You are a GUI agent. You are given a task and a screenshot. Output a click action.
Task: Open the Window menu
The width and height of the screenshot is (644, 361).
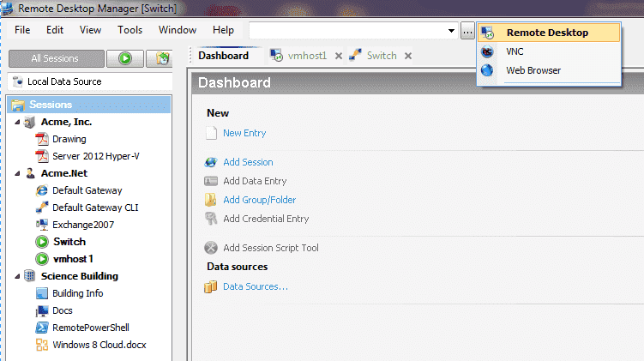(178, 30)
